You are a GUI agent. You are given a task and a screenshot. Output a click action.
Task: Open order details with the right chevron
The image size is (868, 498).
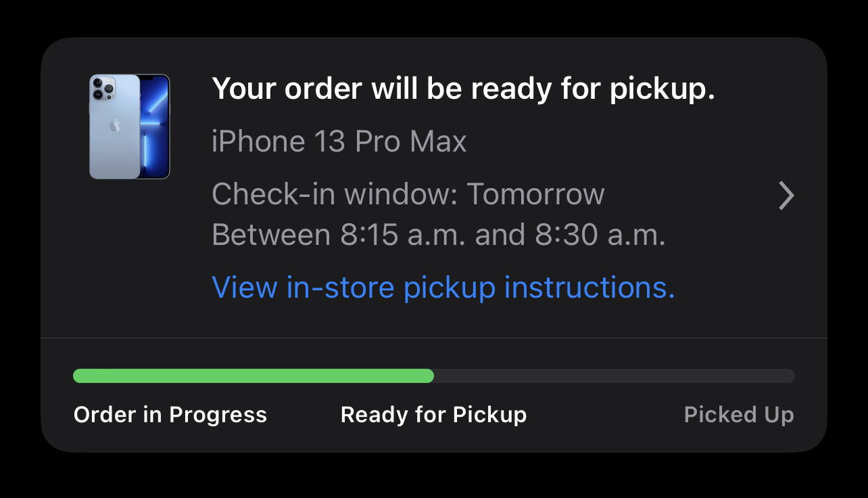[x=786, y=196]
